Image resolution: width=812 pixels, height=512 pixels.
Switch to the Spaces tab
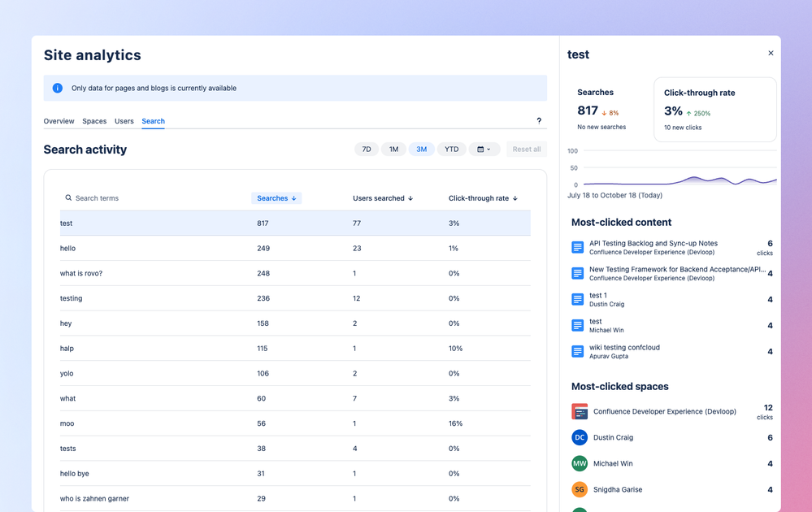tap(94, 120)
